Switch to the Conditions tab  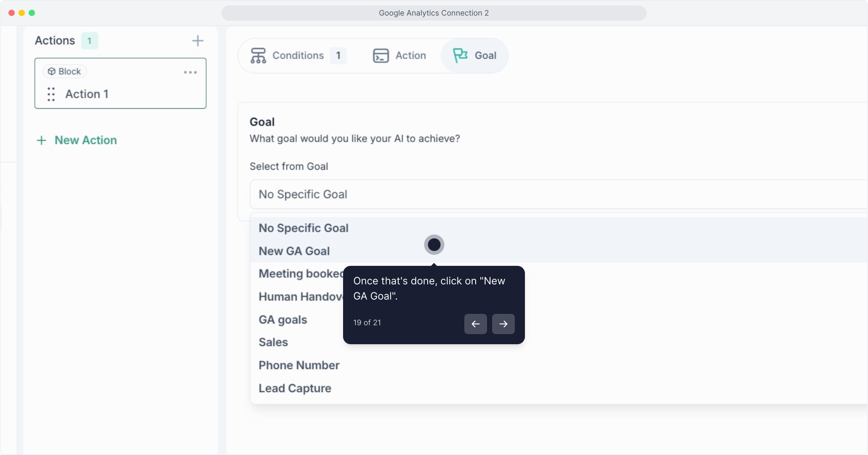click(x=298, y=56)
